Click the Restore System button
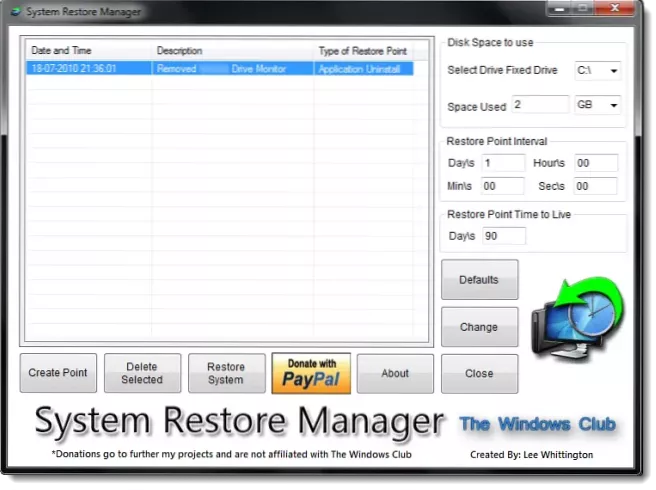 226,373
